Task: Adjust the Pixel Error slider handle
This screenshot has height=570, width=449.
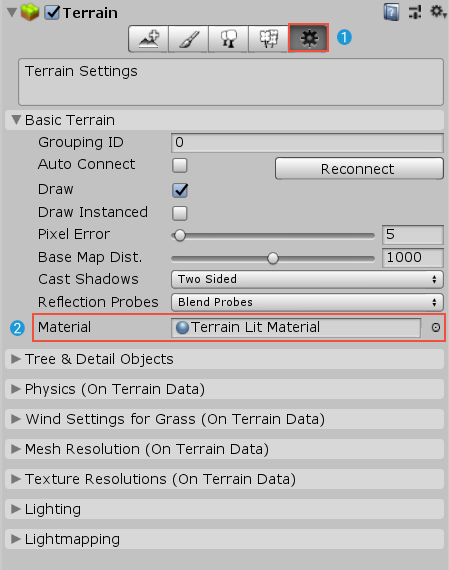Action: click(180, 236)
